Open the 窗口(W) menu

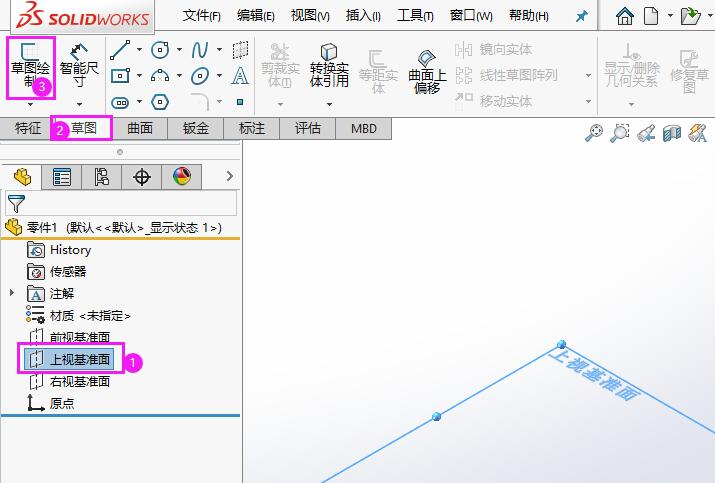(471, 16)
